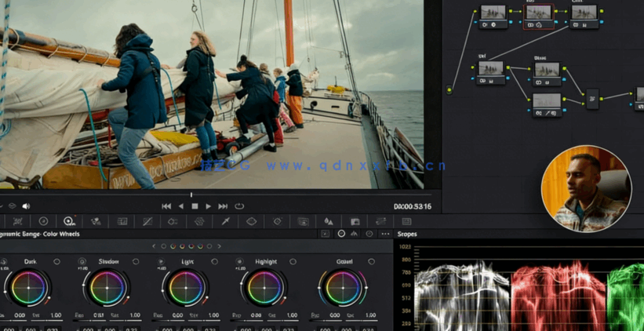Image resolution: width=644 pixels, height=331 pixels.
Task: Select the third page dot in wheels panel
Action: click(182, 246)
